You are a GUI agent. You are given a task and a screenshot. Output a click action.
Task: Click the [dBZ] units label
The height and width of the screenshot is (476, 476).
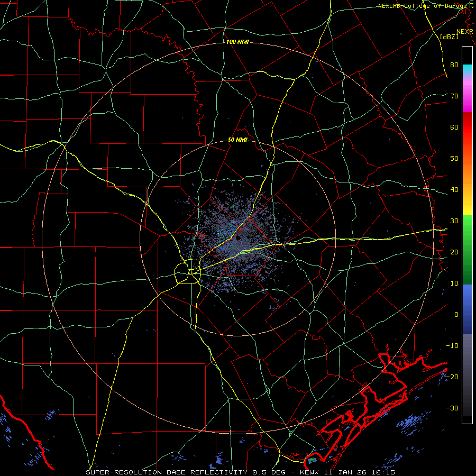pyautogui.click(x=449, y=36)
